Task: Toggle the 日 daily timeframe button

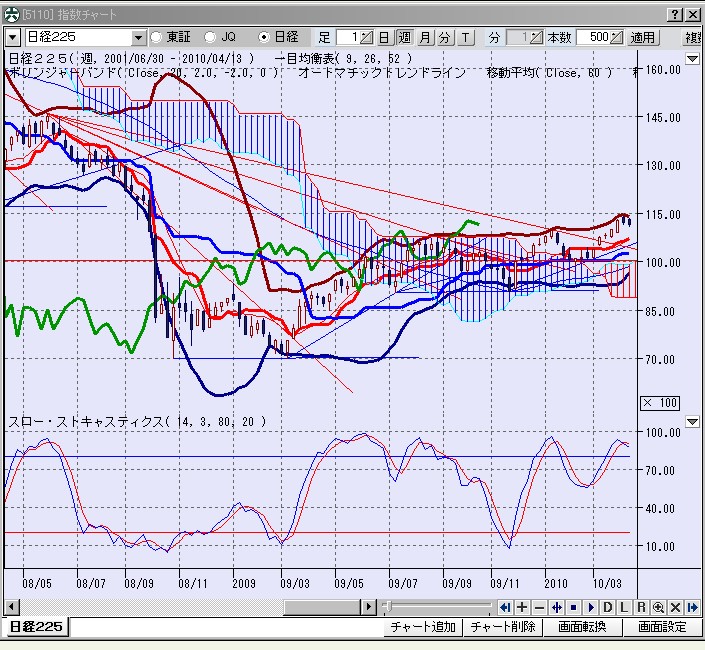Action: [x=384, y=37]
